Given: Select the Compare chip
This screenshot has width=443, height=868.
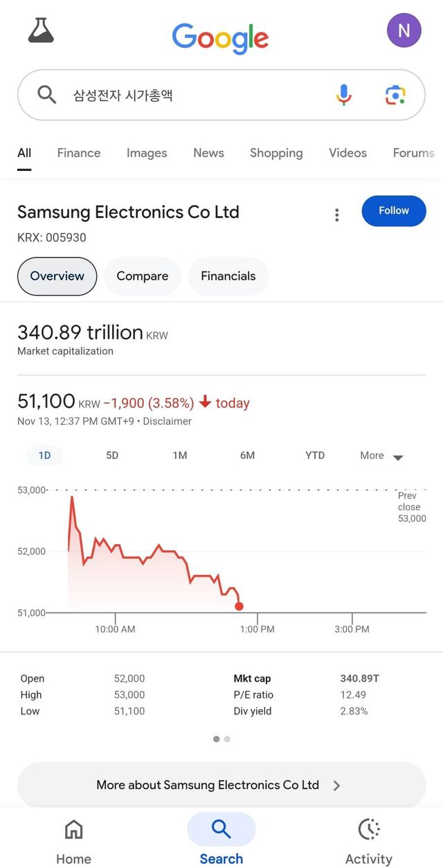Looking at the screenshot, I should click(x=143, y=276).
